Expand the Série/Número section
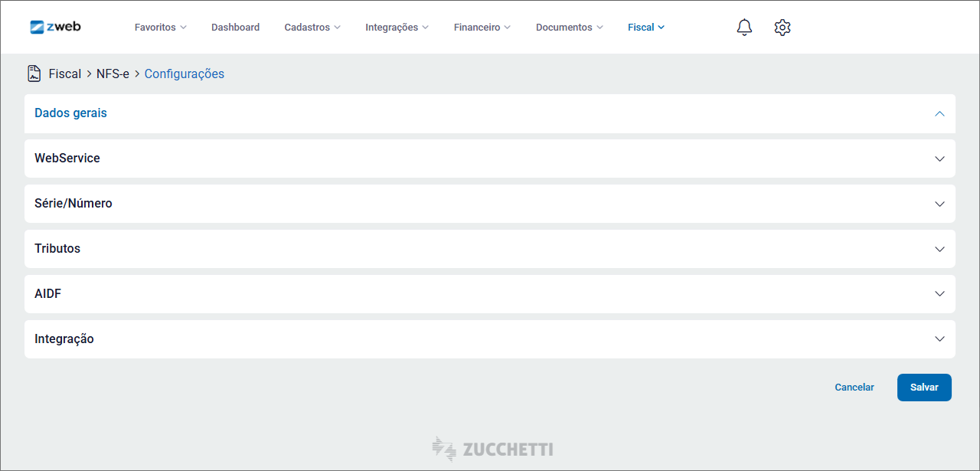The image size is (980, 471). (939, 204)
